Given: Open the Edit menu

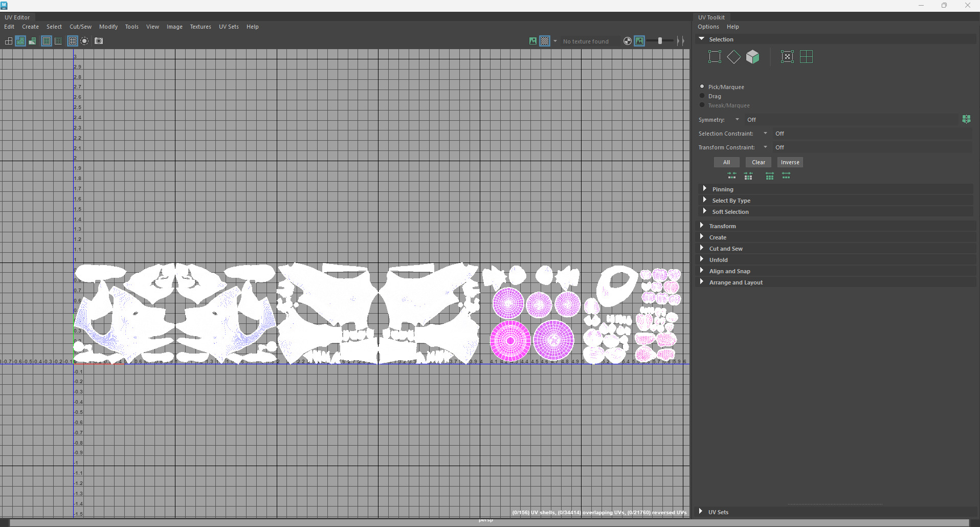Looking at the screenshot, I should pos(9,27).
